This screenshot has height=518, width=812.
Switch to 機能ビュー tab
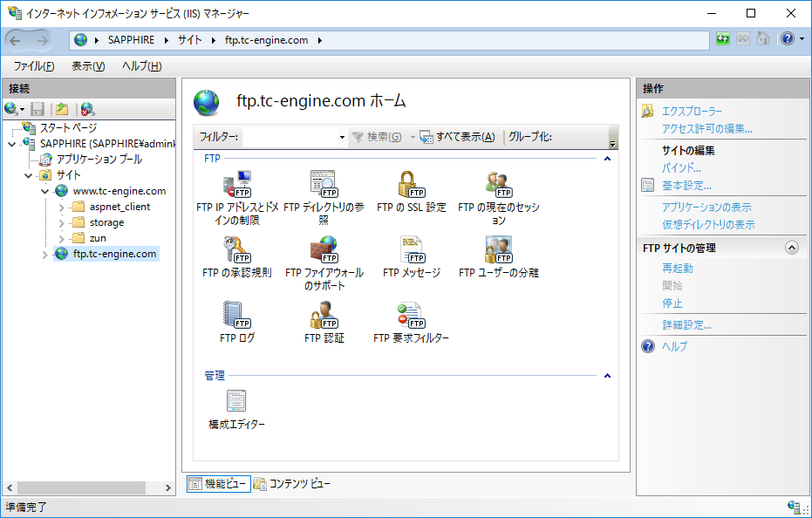tap(219, 484)
